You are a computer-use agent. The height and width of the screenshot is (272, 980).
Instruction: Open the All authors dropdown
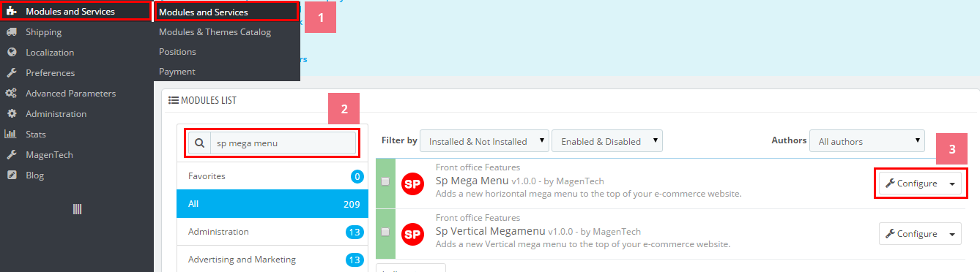tap(867, 141)
